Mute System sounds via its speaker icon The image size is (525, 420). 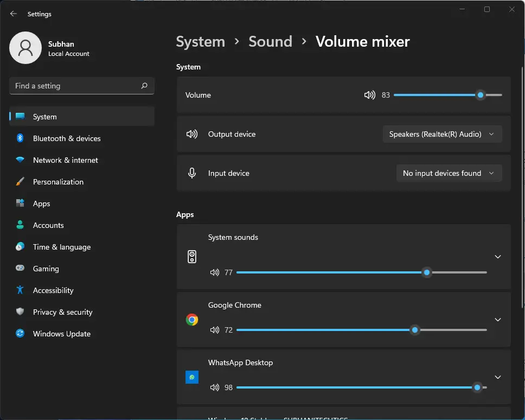(x=215, y=272)
